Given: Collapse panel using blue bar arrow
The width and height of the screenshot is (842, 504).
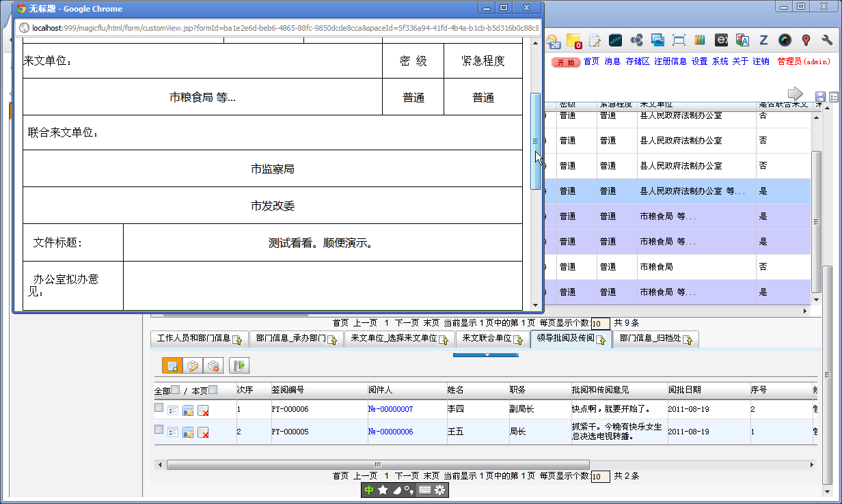Looking at the screenshot, I should click(x=486, y=355).
